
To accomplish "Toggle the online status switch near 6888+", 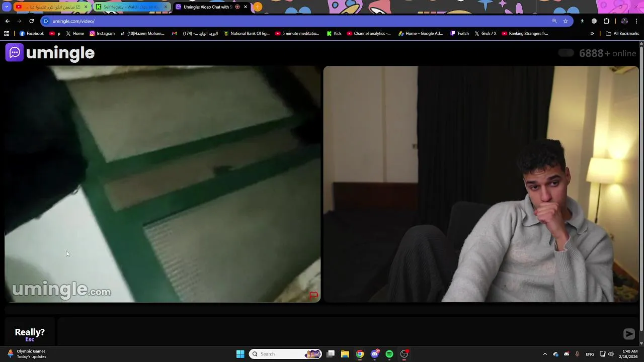I will point(566,53).
